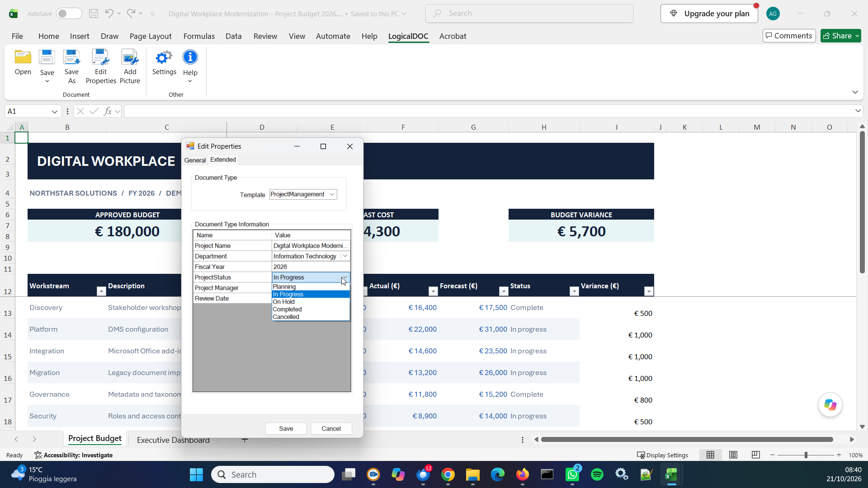Expand the Share button dropdown
This screenshot has width=868, height=488.
click(x=857, y=36)
